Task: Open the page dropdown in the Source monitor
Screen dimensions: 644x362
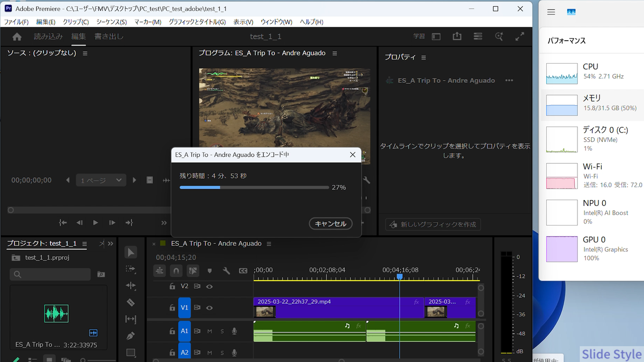Action: tap(101, 181)
